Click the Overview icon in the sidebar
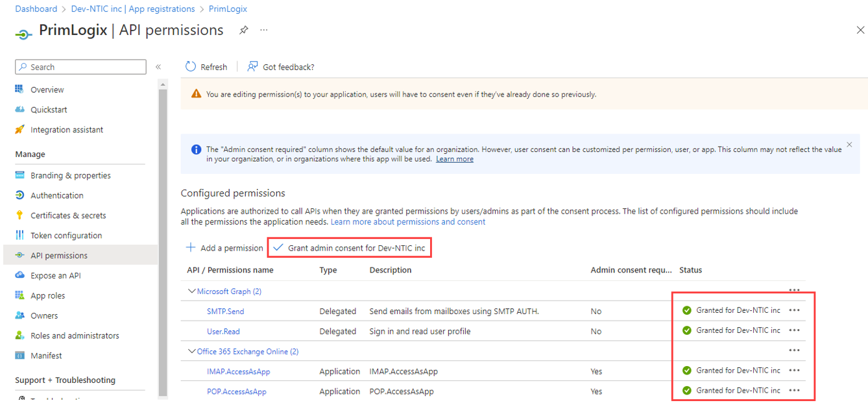The width and height of the screenshot is (868, 405). (x=19, y=90)
